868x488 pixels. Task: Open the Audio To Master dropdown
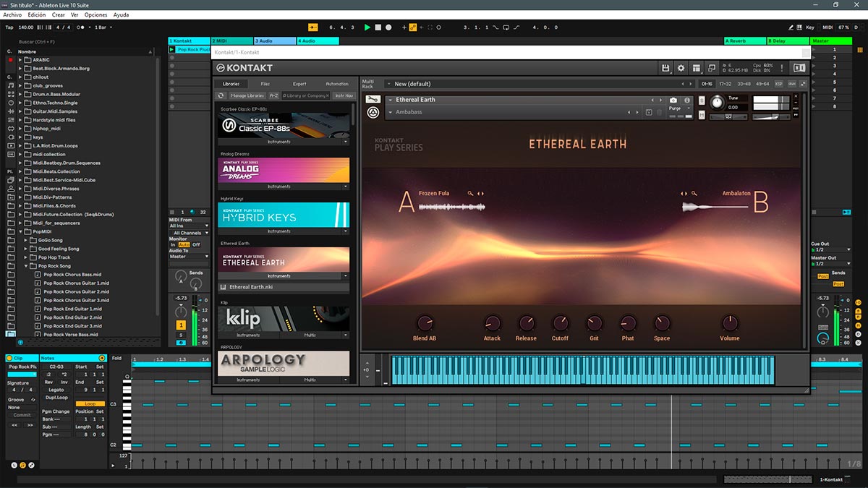coord(189,257)
